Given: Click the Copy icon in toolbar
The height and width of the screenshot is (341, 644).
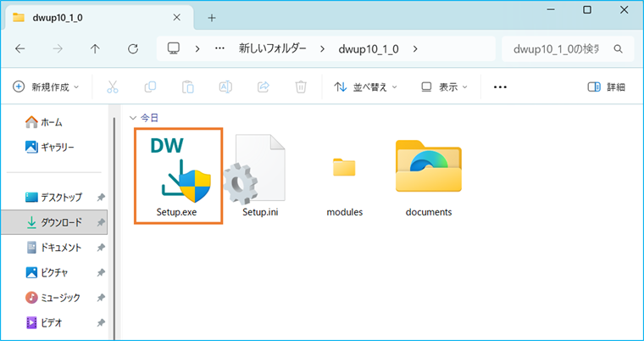Looking at the screenshot, I should [150, 87].
